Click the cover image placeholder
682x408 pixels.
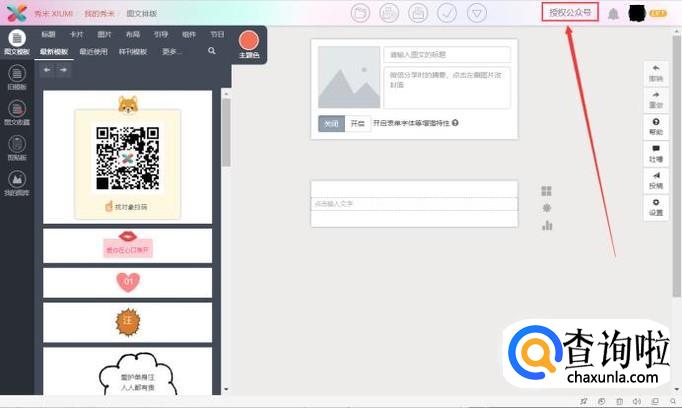(x=349, y=77)
